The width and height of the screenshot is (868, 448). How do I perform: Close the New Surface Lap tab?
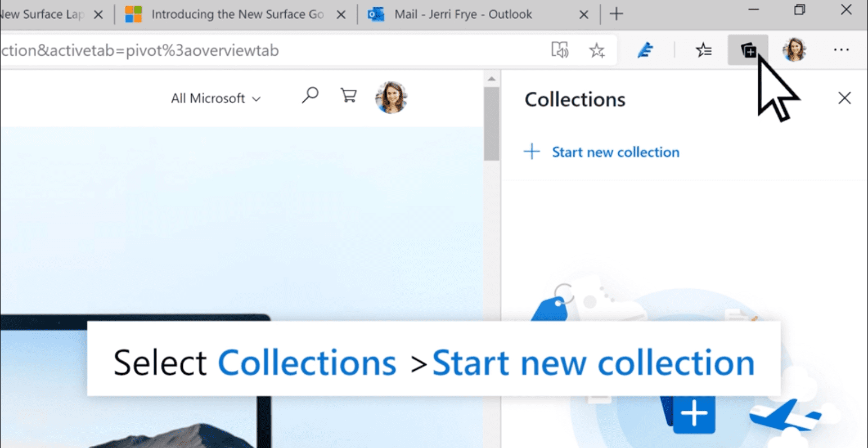point(98,15)
